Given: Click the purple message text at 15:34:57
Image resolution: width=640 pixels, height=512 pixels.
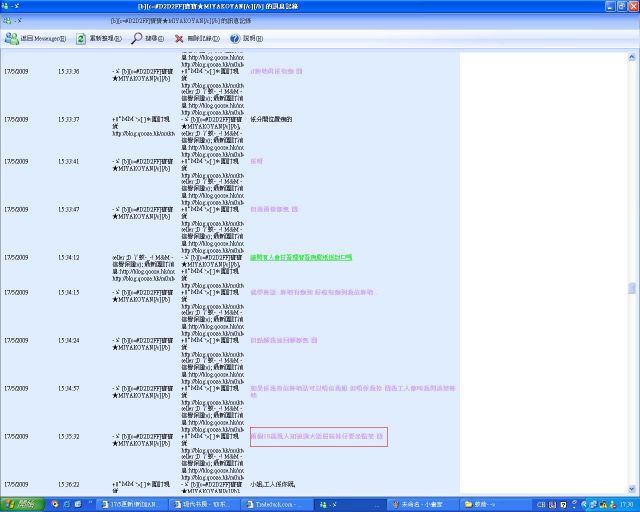Looking at the screenshot, I should tap(353, 392).
